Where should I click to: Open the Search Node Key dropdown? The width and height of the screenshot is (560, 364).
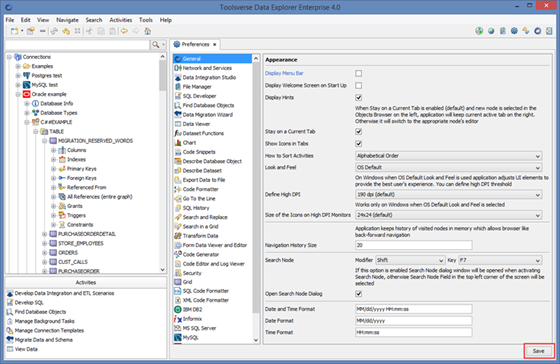pyautogui.click(x=500, y=260)
